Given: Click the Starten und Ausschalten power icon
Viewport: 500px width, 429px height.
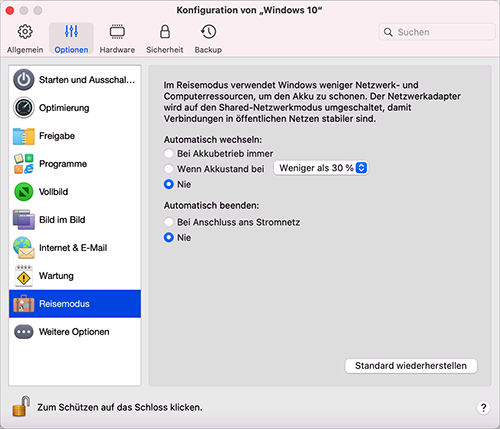Looking at the screenshot, I should tap(24, 80).
